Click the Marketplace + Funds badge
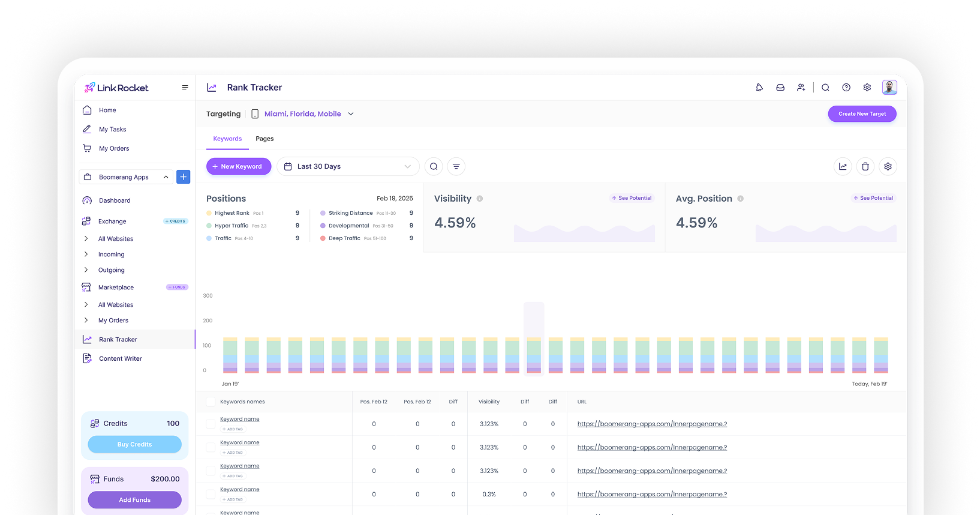 click(177, 288)
